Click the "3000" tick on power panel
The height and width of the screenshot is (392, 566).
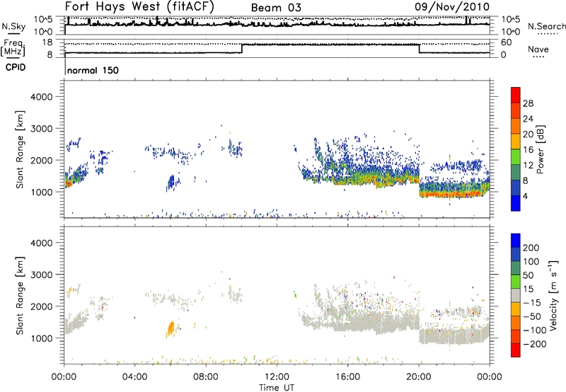pos(42,129)
